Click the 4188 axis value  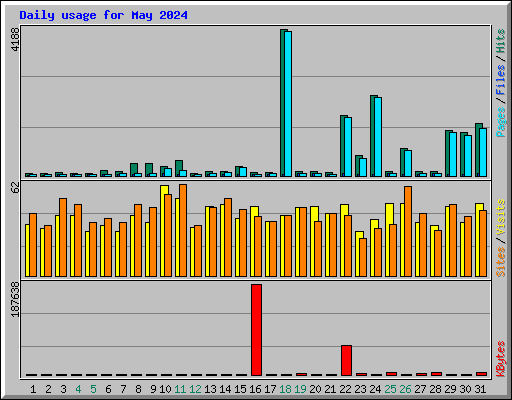(x=15, y=39)
